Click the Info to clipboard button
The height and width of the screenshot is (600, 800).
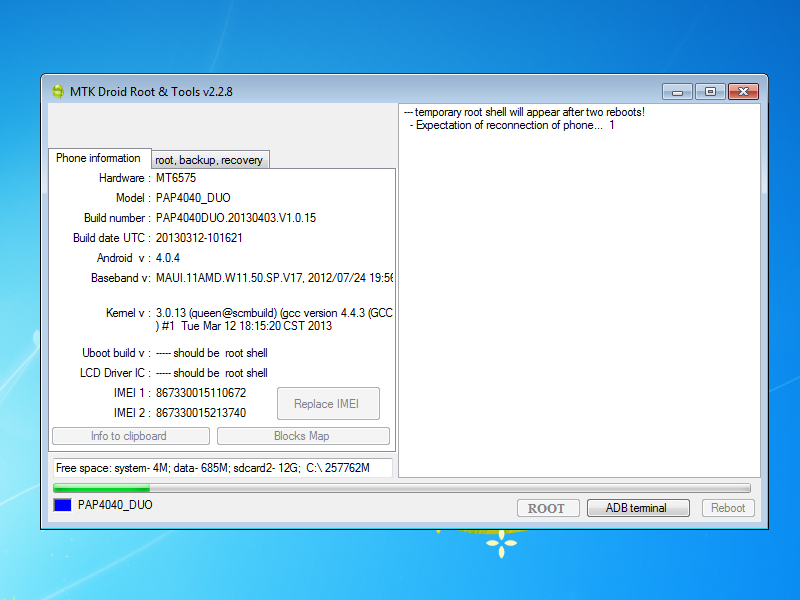click(x=130, y=436)
